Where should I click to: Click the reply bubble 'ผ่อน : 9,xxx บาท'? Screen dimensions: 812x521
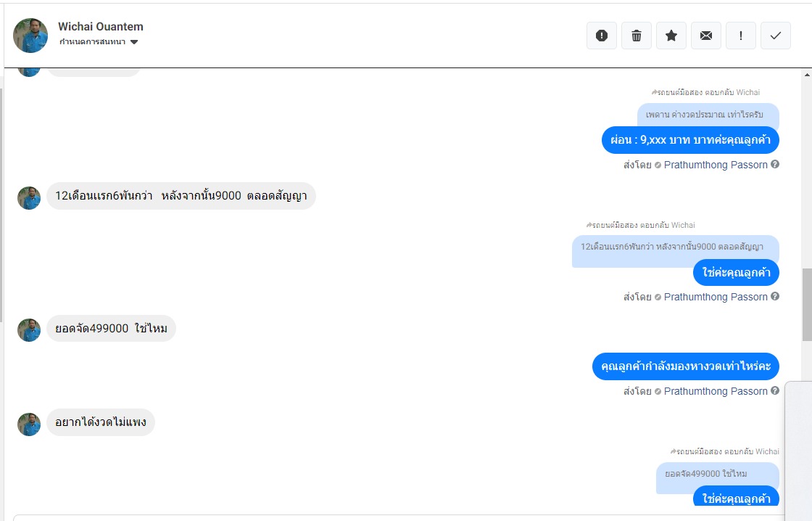click(x=690, y=140)
